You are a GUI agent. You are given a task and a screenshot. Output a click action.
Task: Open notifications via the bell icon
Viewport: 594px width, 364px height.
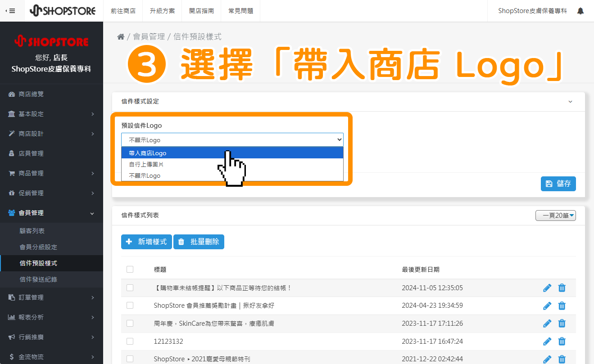(580, 10)
